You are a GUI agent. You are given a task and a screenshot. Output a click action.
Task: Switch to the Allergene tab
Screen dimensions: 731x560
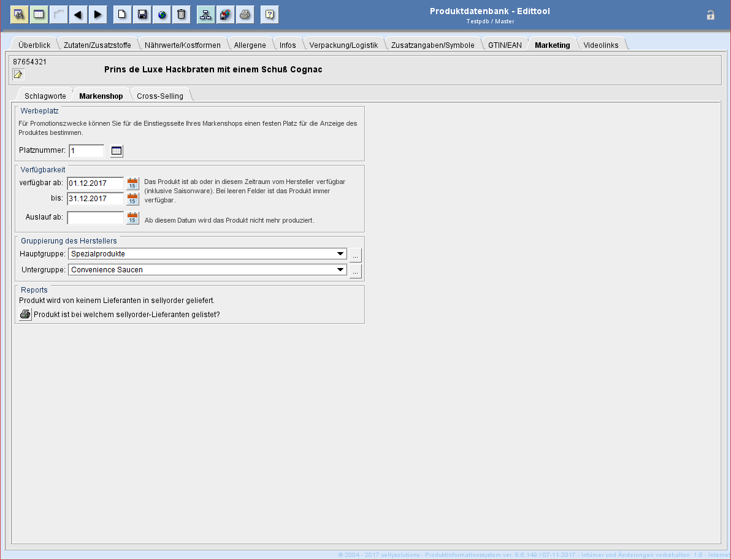pos(250,45)
